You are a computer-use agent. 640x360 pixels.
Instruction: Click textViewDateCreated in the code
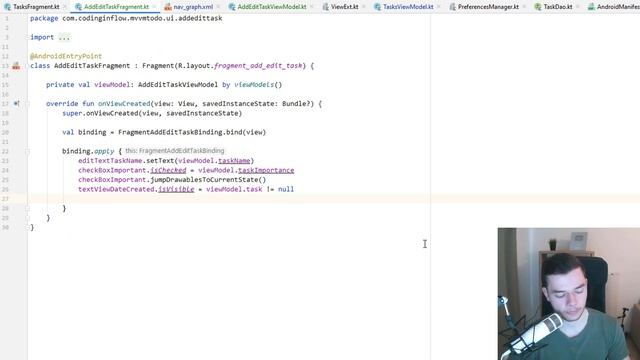pos(116,189)
